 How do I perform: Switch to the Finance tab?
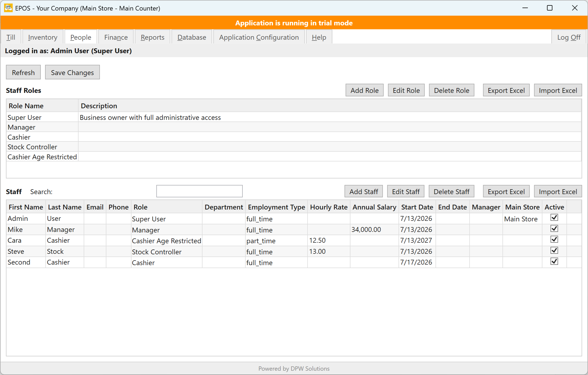pos(116,37)
